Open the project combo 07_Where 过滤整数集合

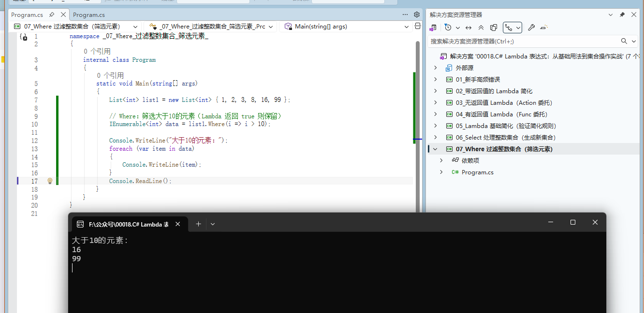tap(75, 27)
